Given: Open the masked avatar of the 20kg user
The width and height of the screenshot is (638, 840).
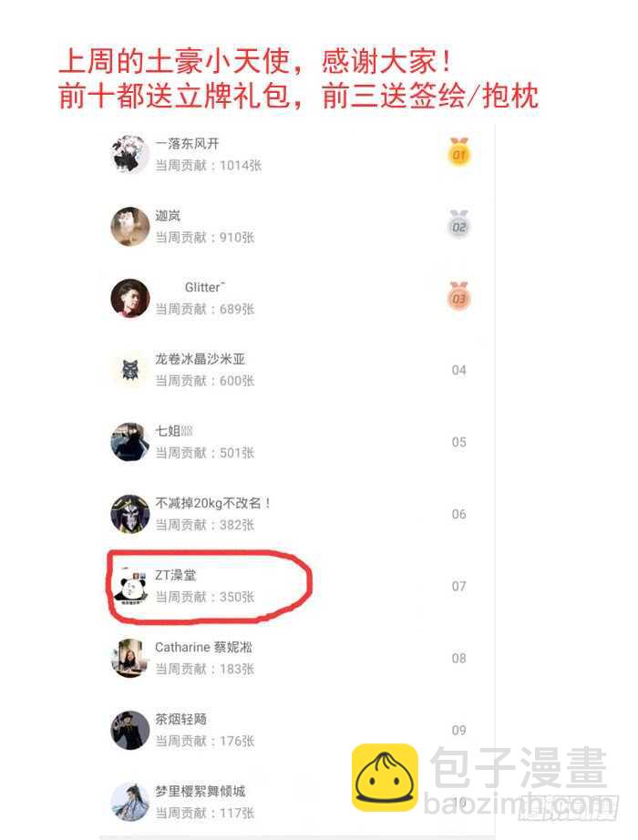Looking at the screenshot, I should click(129, 514).
